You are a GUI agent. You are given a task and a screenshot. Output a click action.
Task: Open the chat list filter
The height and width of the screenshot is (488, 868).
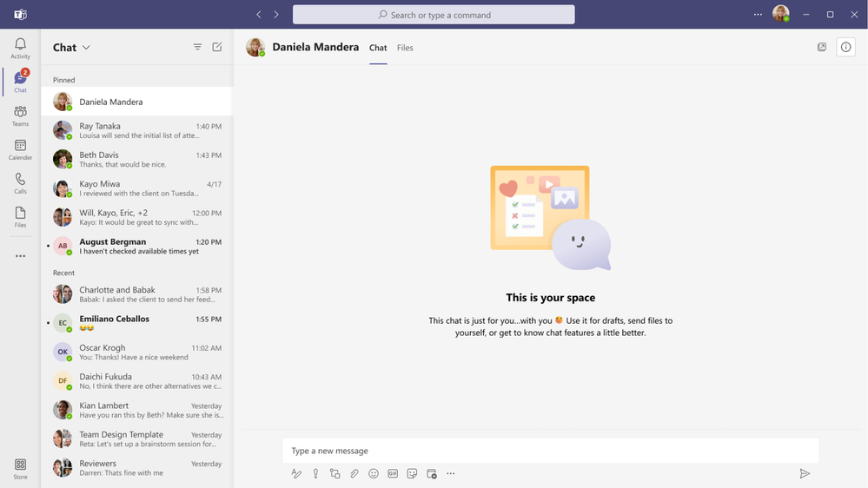197,47
